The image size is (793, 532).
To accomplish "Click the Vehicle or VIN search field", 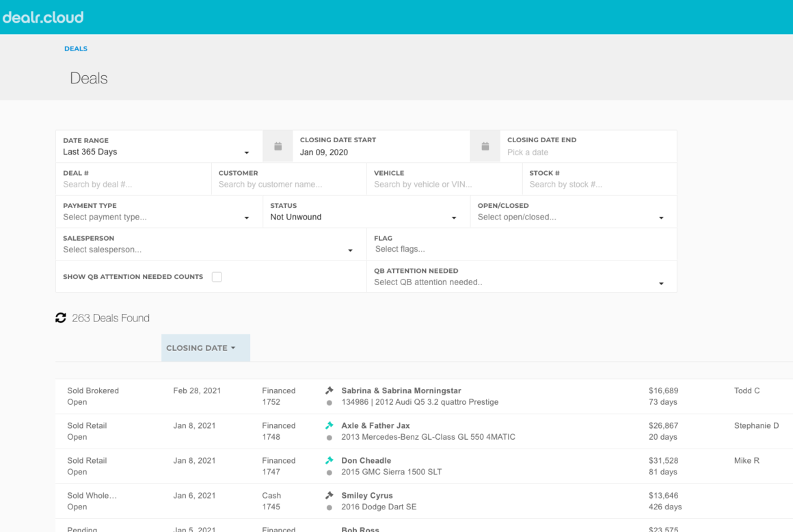I will tap(444, 179).
